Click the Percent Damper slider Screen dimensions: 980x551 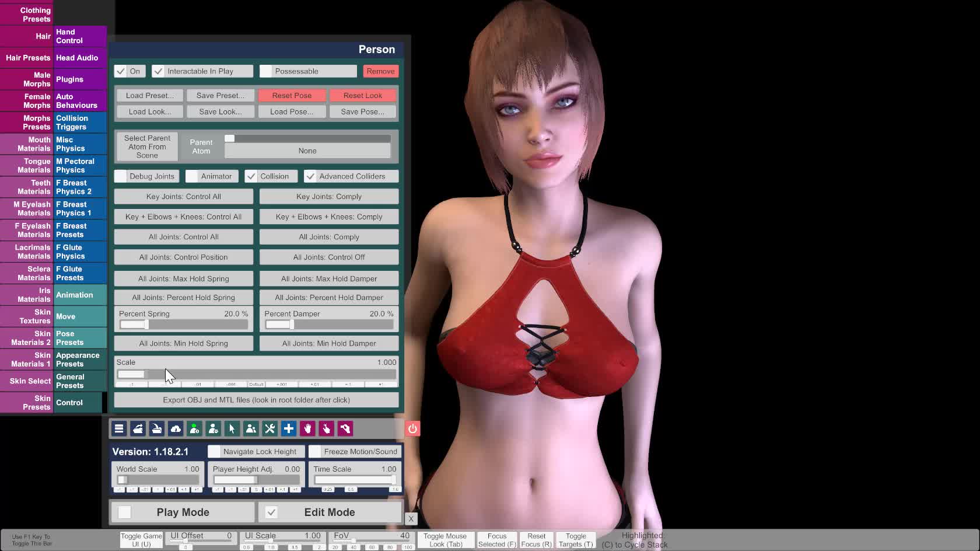coord(329,325)
